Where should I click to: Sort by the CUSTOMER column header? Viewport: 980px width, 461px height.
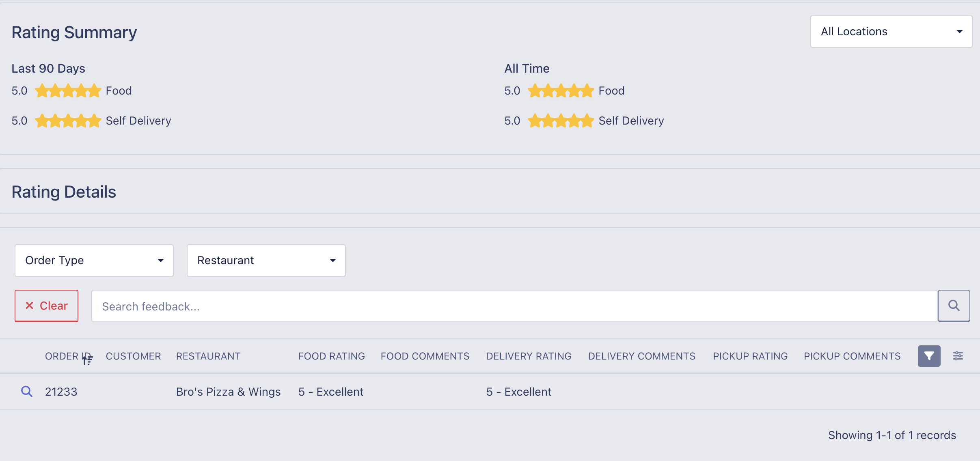coord(133,356)
